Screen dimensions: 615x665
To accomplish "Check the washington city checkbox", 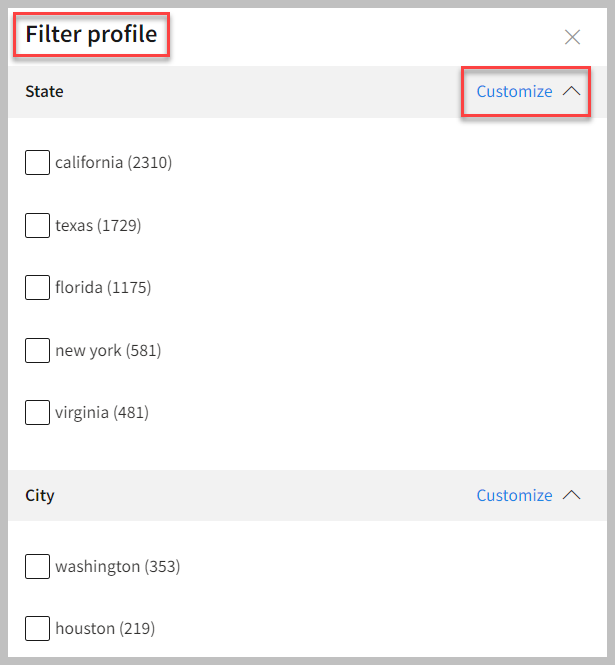I will pos(37,566).
